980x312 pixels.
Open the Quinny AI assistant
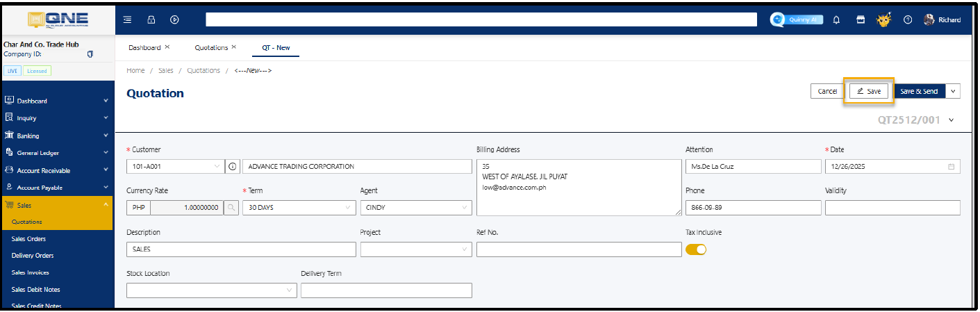(x=797, y=19)
